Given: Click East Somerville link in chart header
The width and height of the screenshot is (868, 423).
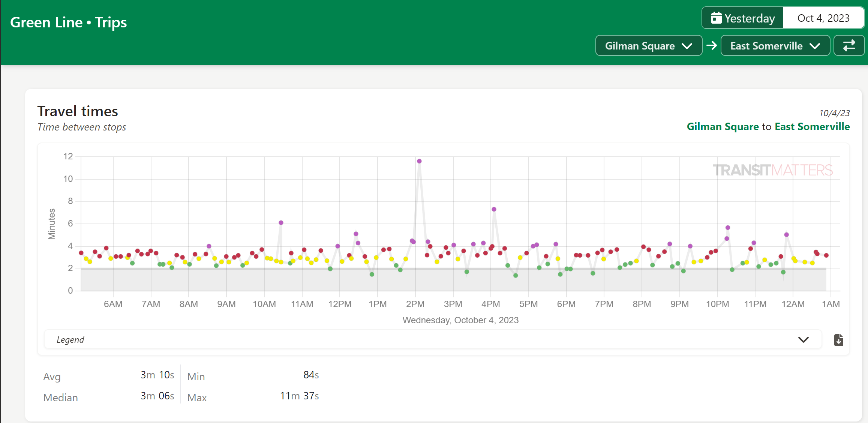Looking at the screenshot, I should click(x=812, y=127).
